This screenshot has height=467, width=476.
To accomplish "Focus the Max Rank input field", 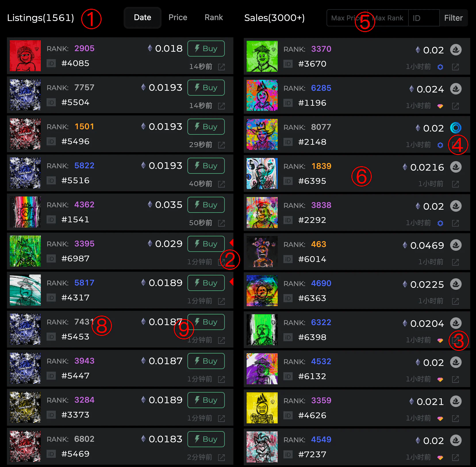I will pyautogui.click(x=388, y=18).
